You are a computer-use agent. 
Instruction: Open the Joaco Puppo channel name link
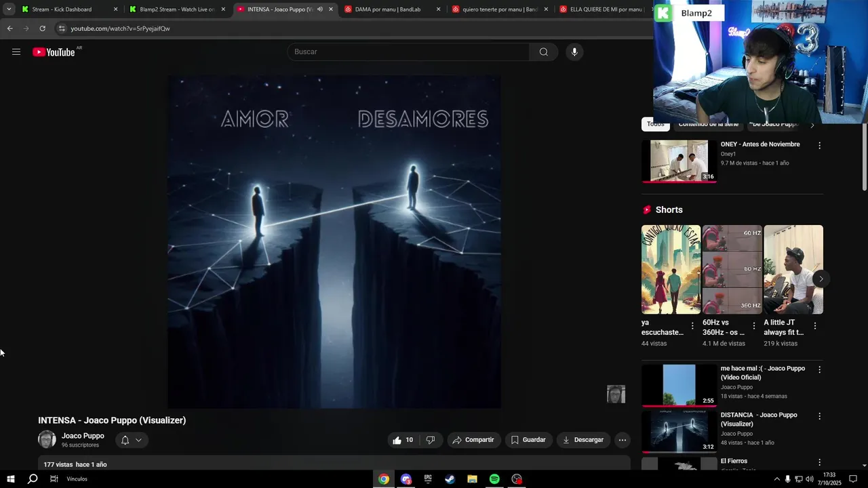[x=83, y=436]
